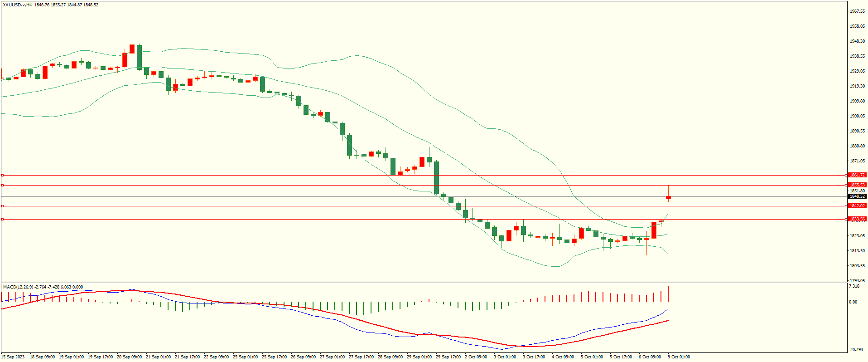
Task: Click the right handle of the 1842.02 line
Action: (847, 206)
